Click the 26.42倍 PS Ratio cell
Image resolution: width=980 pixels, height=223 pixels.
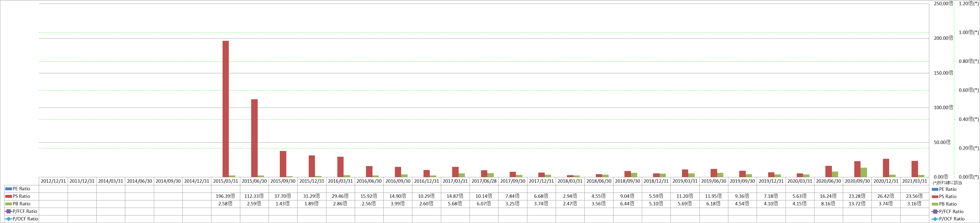(x=886, y=196)
